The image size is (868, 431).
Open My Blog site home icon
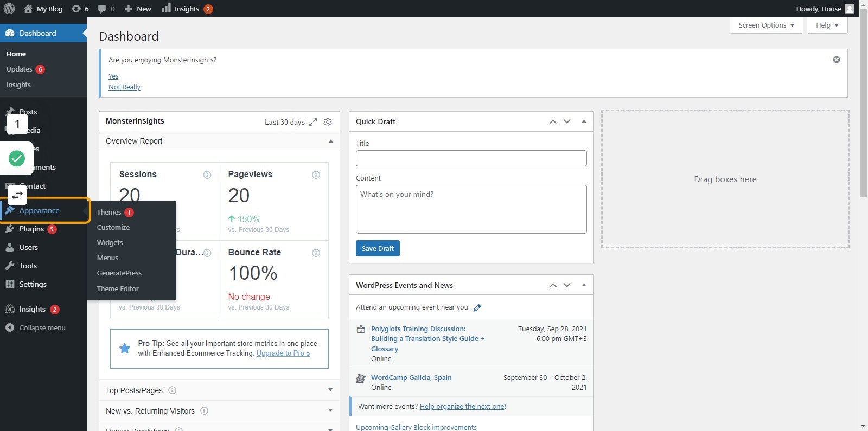click(x=28, y=9)
